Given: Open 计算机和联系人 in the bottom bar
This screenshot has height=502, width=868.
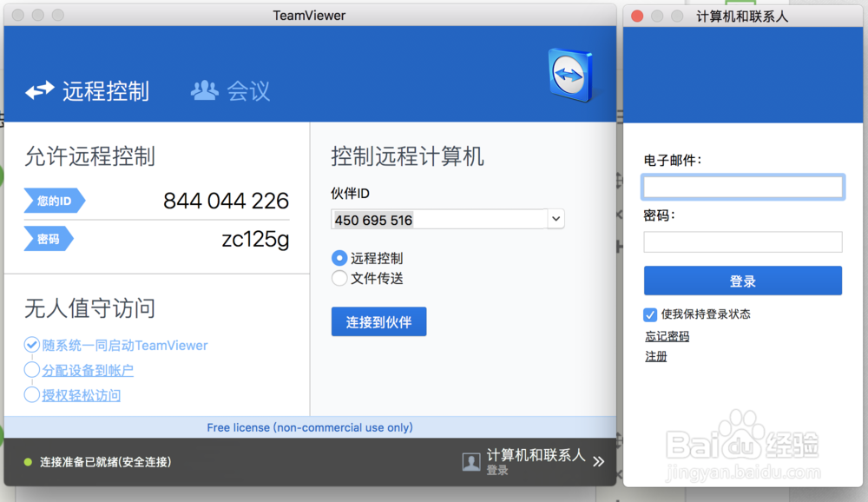Looking at the screenshot, I should coord(536,455).
